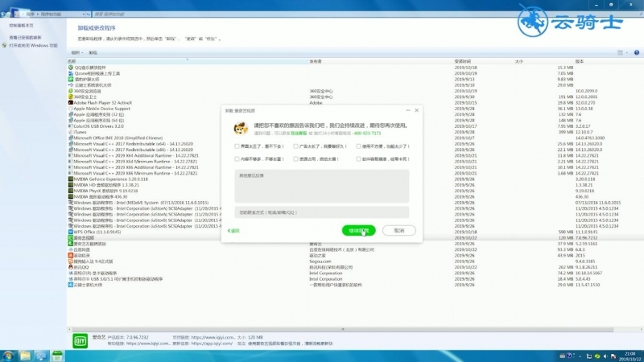This screenshot has width=644, height=362.
Task: Click the 卸载 toolbar command
Action: pos(93,52)
